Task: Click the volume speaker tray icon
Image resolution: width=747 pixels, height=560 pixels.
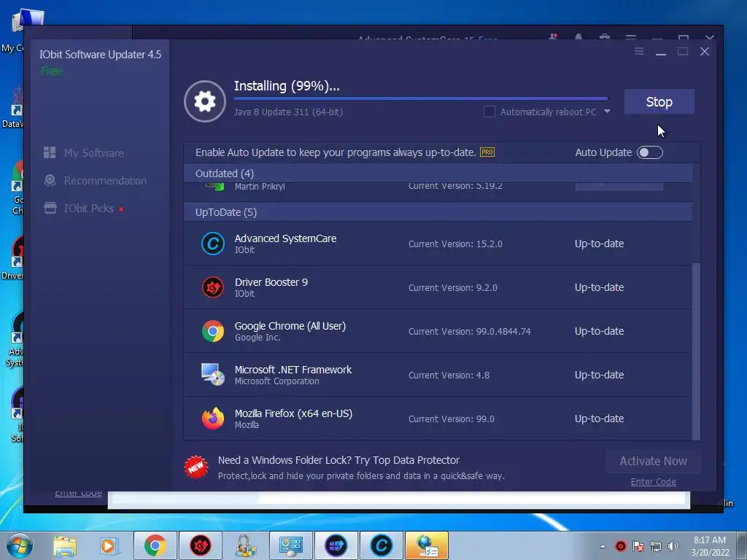Action: tap(673, 546)
